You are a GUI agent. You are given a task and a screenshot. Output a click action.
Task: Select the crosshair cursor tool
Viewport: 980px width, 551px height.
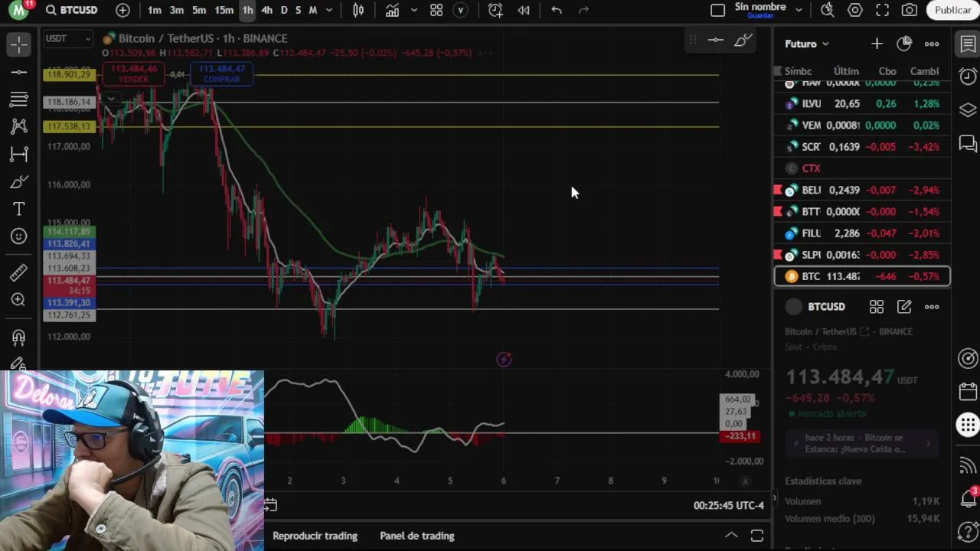19,44
